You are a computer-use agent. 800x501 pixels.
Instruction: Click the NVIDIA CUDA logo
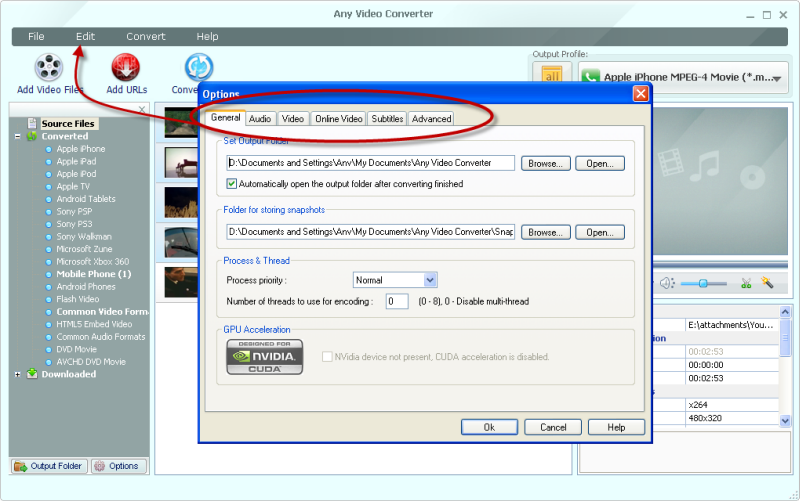[x=264, y=357]
